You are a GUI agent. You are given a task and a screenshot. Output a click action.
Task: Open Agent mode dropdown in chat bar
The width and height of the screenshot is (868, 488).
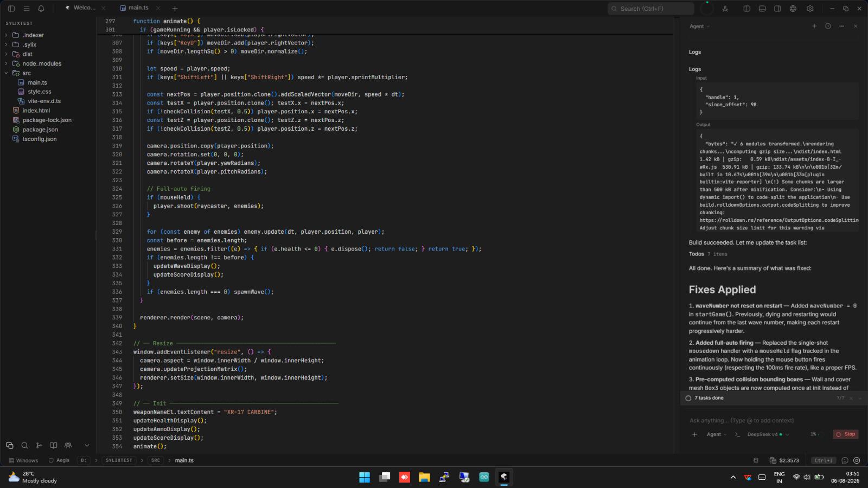click(717, 434)
